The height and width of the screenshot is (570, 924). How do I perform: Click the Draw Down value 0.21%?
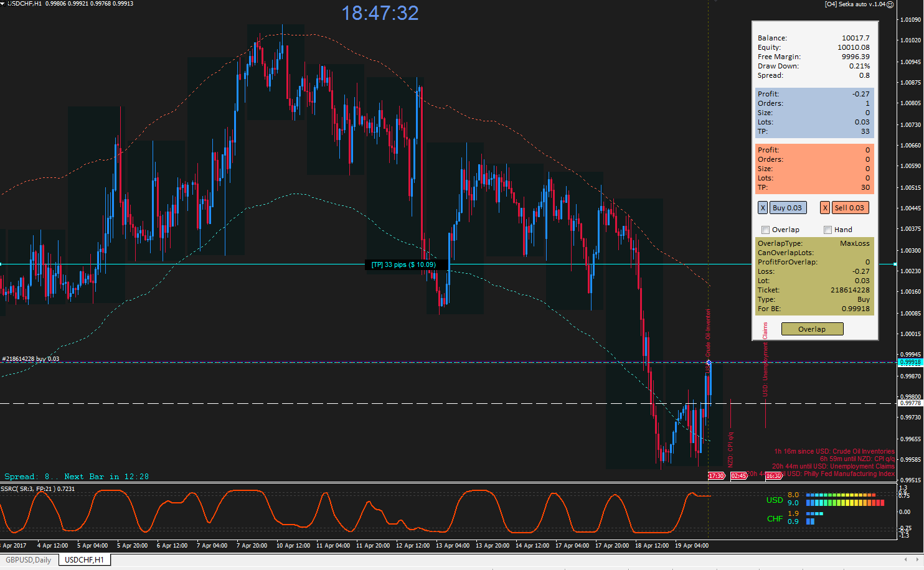(x=860, y=66)
